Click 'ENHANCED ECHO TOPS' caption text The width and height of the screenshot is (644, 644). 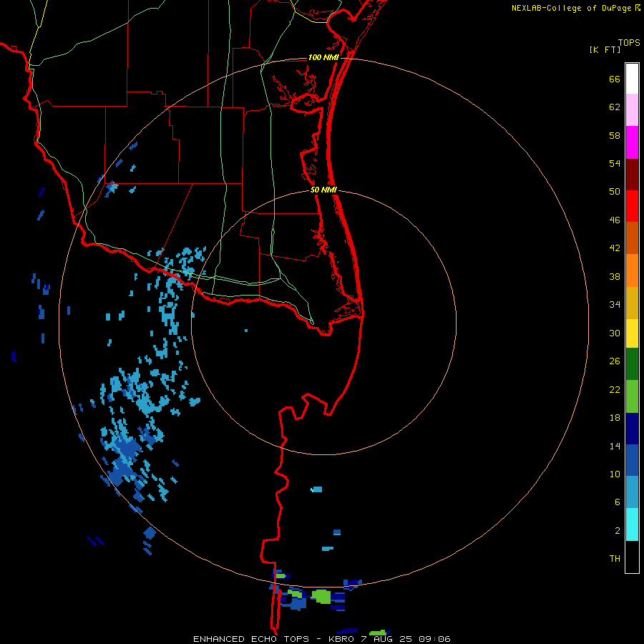[x=251, y=639]
